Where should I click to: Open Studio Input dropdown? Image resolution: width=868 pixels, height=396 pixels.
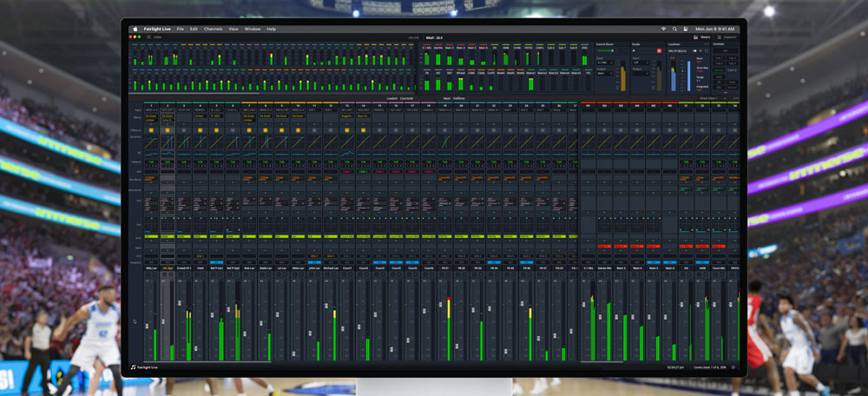click(x=641, y=62)
